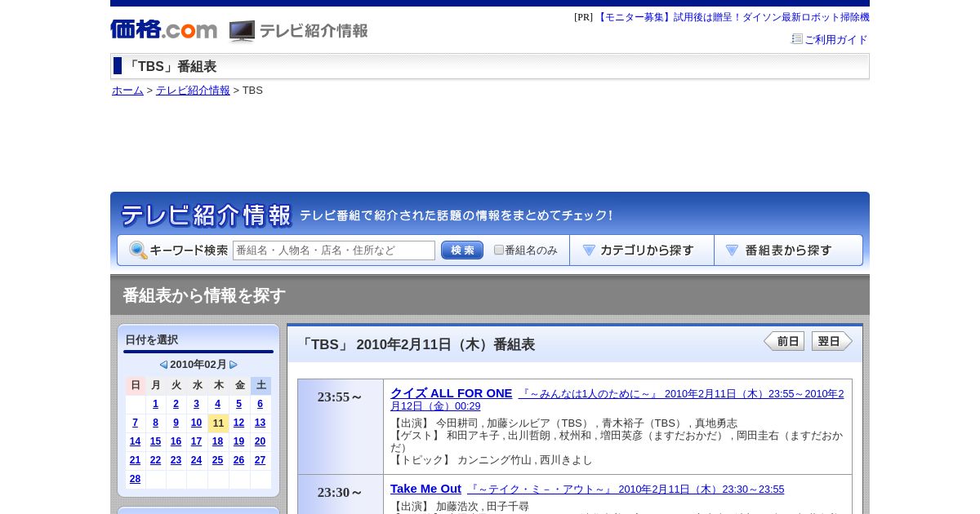980x514 pixels.
Task: Select February 14 in the calendar
Action: (x=135, y=441)
